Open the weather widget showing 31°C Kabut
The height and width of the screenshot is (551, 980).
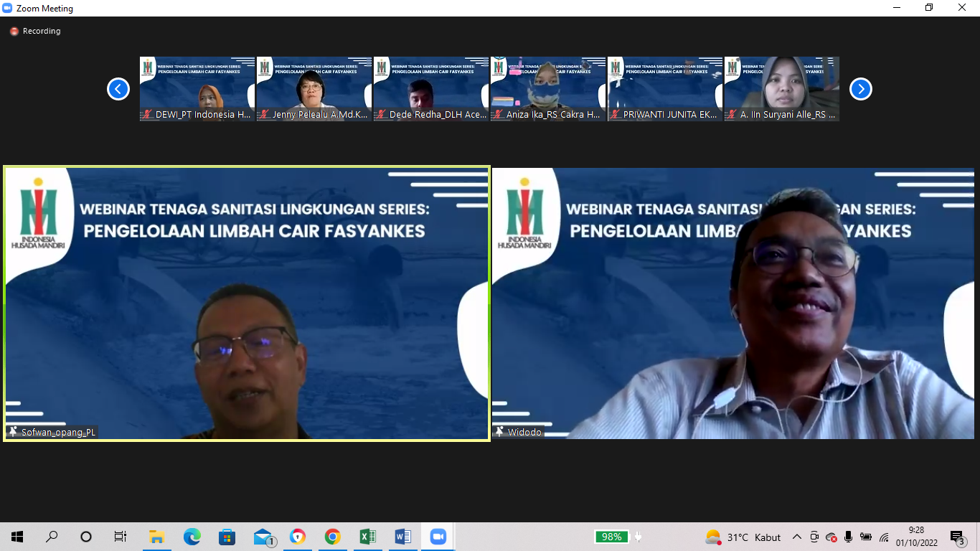pos(743,537)
